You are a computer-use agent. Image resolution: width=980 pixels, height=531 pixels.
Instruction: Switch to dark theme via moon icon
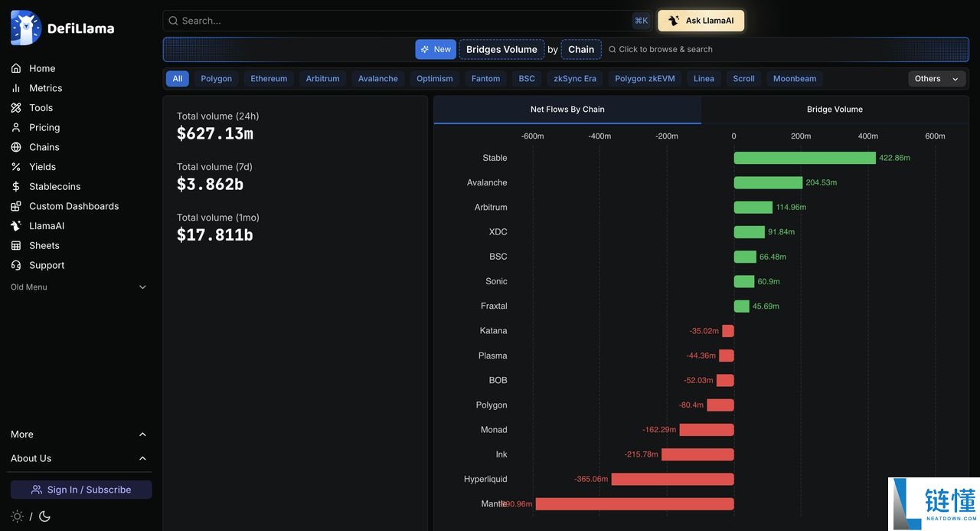[44, 516]
